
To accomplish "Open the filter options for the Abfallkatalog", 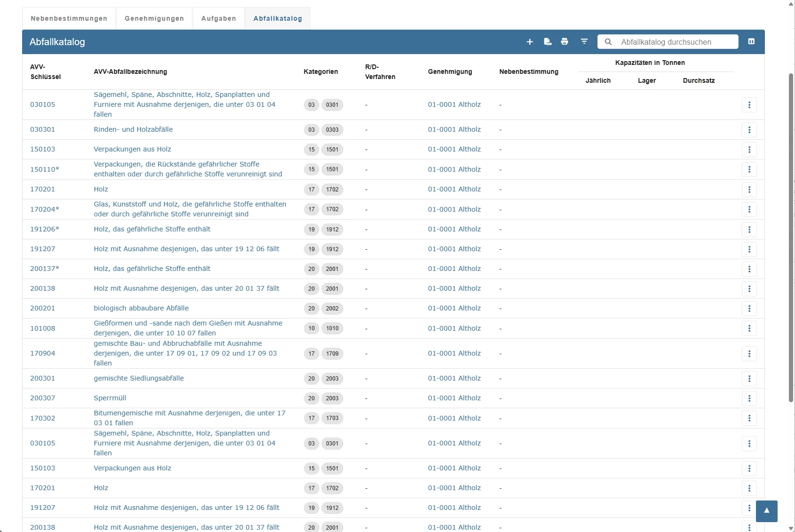I will click(x=584, y=42).
